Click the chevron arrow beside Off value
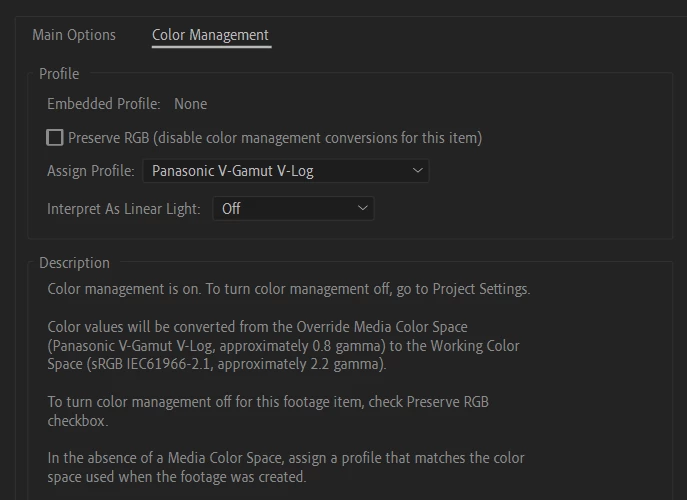Screen dimensions: 687x500 tap(363, 208)
